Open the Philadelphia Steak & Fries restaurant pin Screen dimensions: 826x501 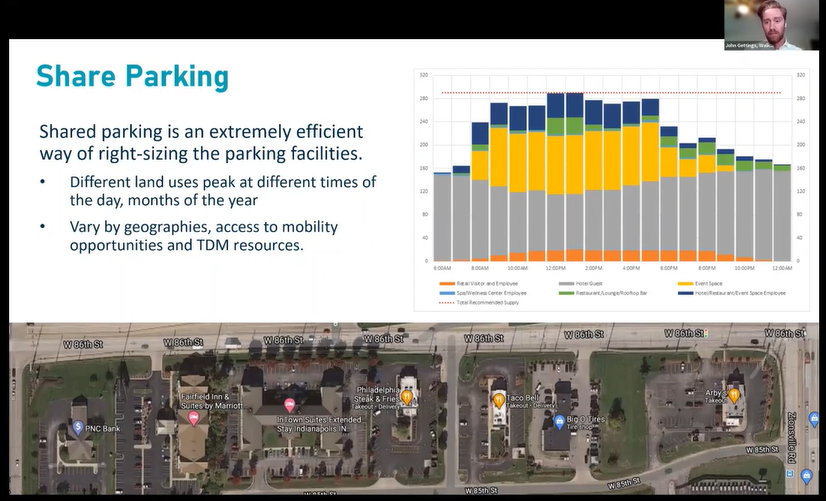(x=407, y=397)
